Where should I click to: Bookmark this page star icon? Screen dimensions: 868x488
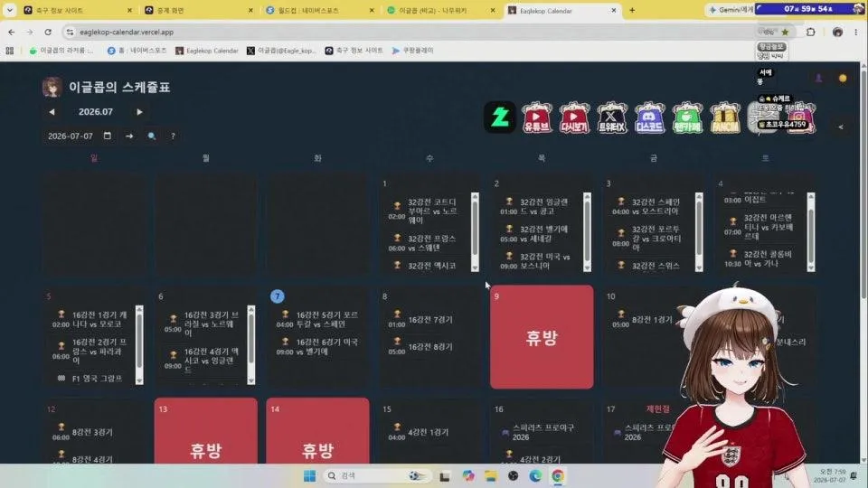pos(785,33)
